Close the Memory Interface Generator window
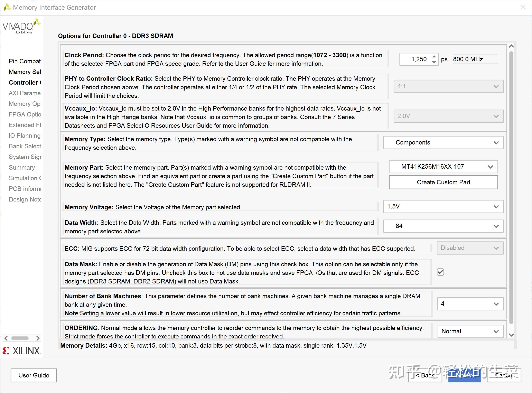 click(523, 7)
